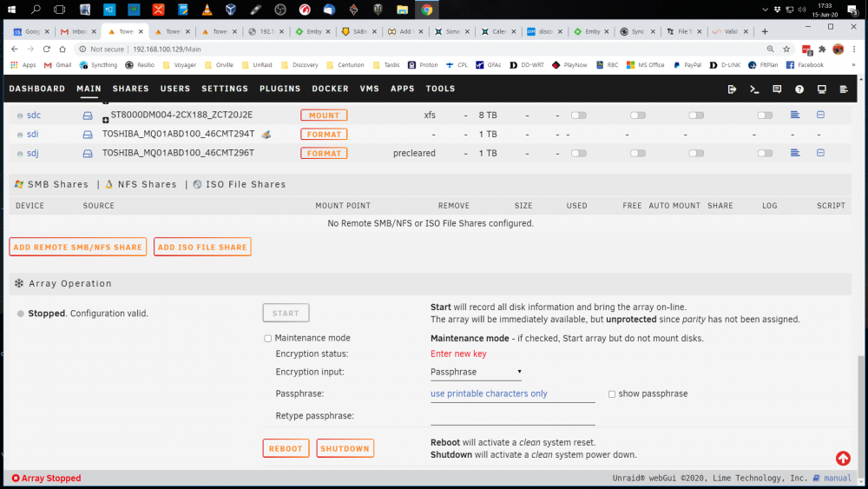Enable the Maintenance mode checkbox

click(268, 339)
